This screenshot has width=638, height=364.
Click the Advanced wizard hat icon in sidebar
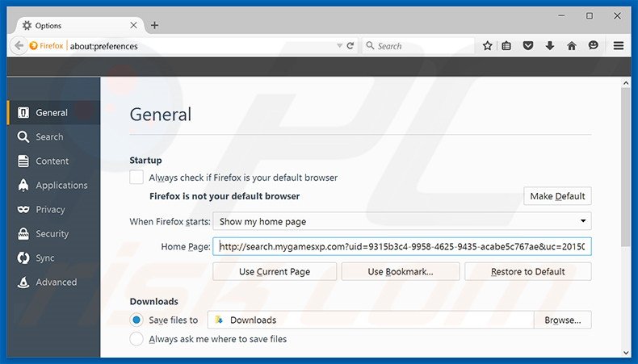[23, 282]
